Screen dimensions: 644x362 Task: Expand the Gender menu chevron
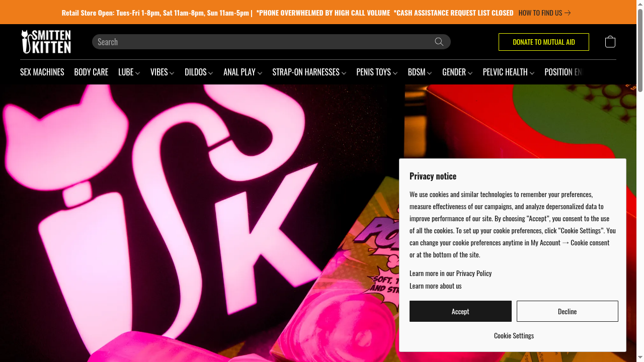coord(470,73)
